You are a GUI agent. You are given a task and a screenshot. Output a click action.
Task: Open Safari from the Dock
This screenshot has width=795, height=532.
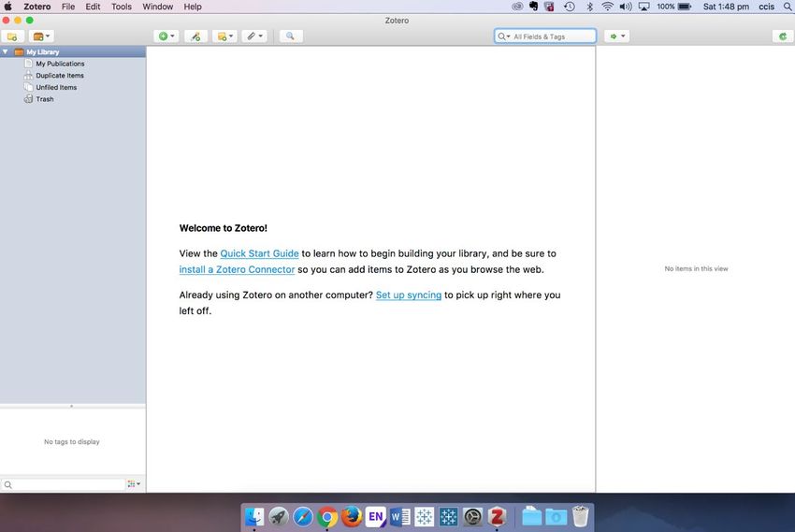coord(303,517)
